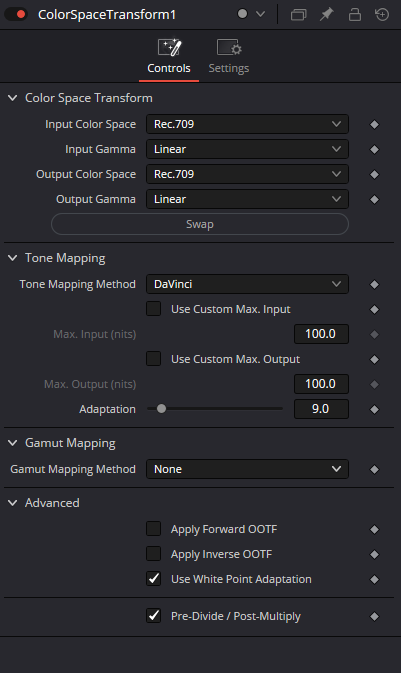Collapse the Advanced section
Screen dimensions: 401x673
pyautogui.click(x=13, y=503)
